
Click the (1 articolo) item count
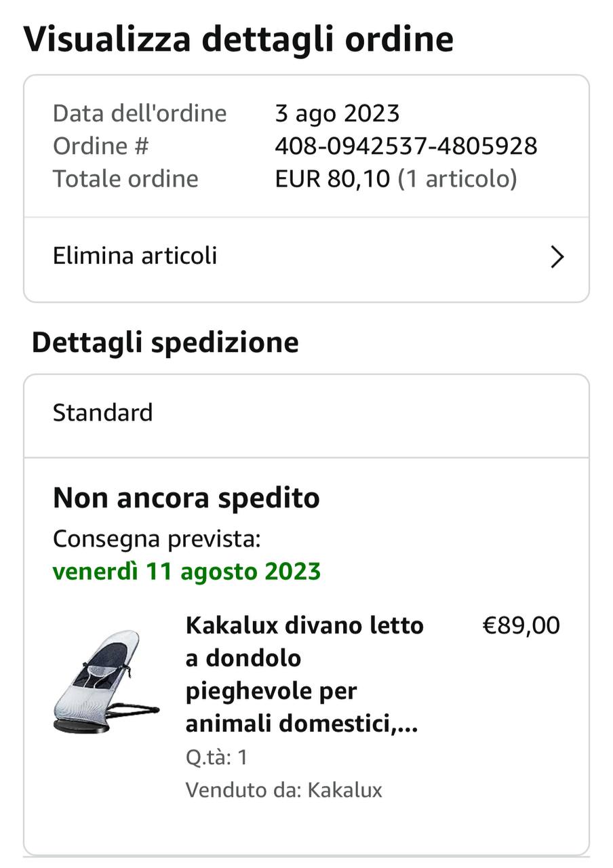[457, 179]
